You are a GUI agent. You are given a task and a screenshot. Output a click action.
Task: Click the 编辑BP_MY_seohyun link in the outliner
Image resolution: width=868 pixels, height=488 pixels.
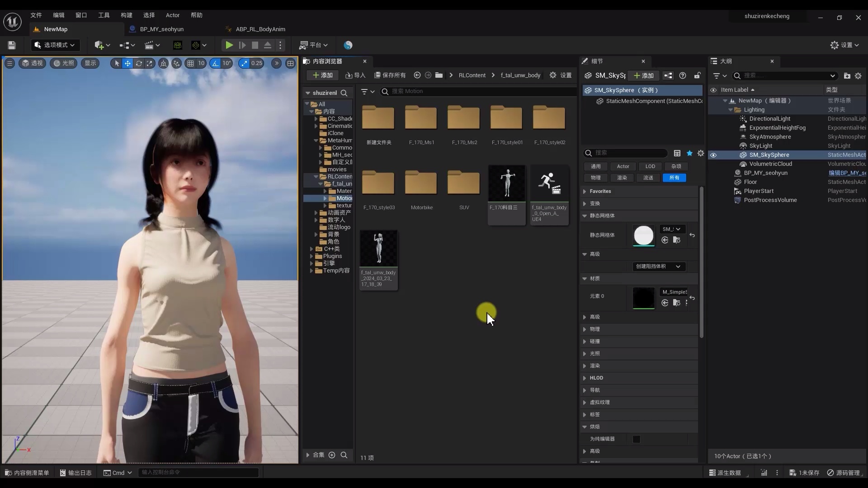[x=847, y=173]
